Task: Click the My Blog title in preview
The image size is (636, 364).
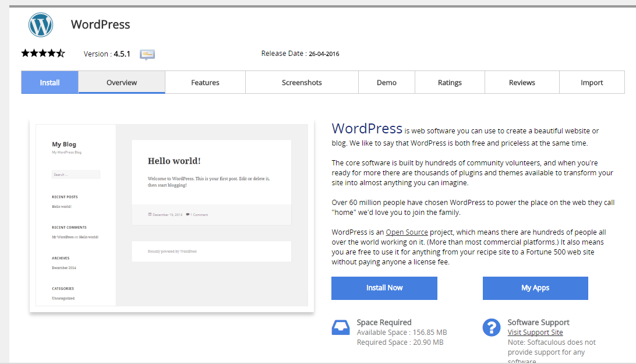Action: pos(64,144)
